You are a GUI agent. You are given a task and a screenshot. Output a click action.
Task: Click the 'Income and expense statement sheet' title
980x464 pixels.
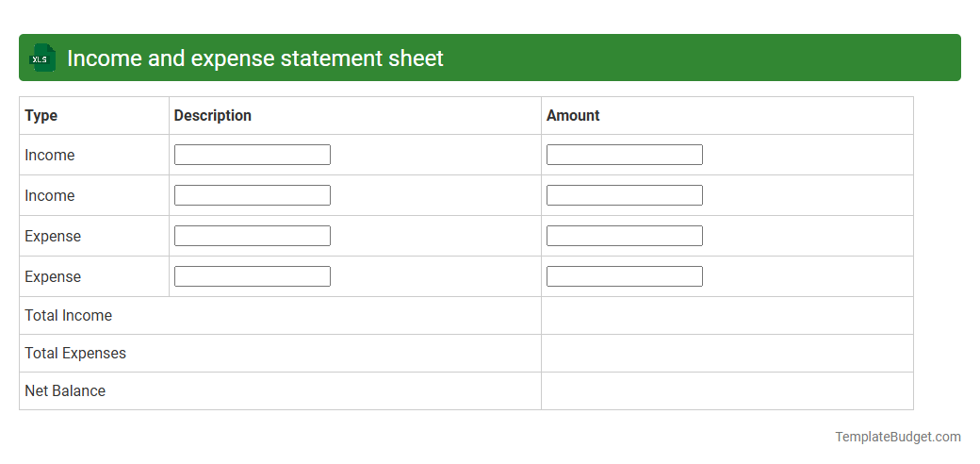(x=255, y=58)
